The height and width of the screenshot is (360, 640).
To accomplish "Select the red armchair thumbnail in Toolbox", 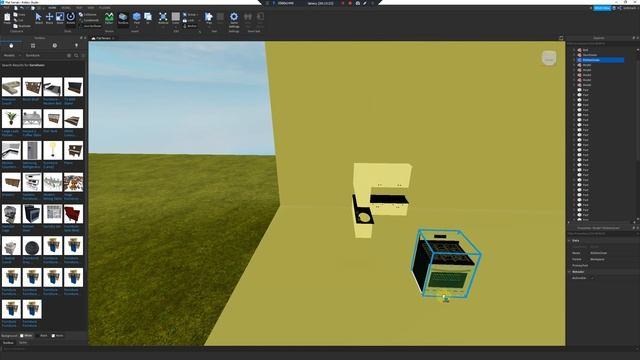I will tap(73, 214).
